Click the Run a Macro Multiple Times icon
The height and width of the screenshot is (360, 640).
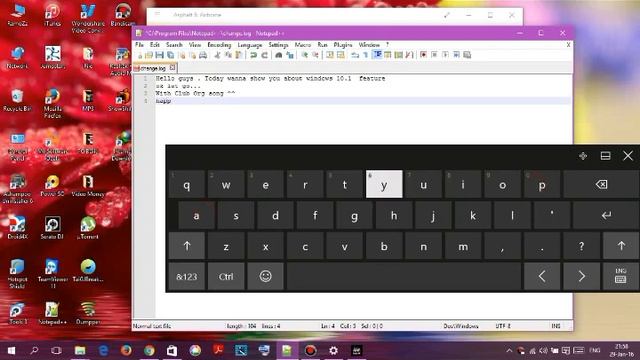click(456, 55)
